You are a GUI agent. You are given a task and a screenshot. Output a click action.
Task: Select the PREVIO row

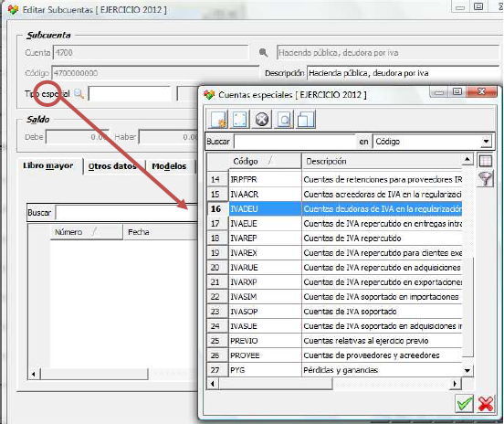pyautogui.click(x=334, y=341)
